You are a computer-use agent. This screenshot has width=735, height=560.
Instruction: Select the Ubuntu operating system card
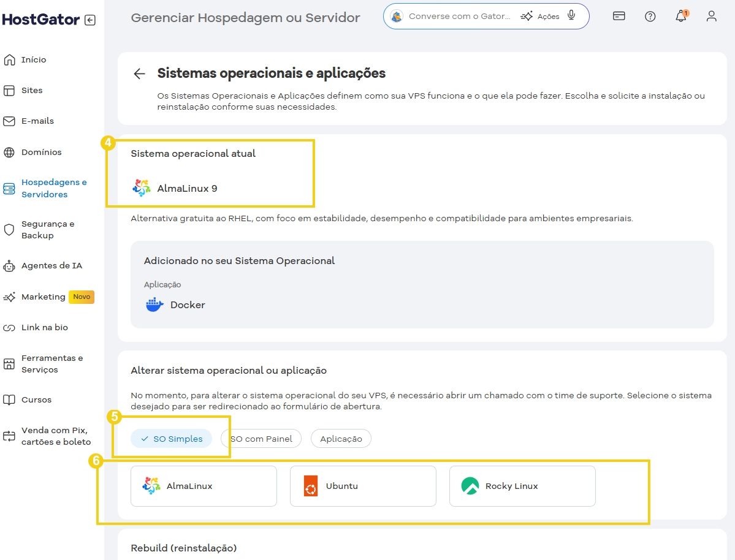coord(363,486)
